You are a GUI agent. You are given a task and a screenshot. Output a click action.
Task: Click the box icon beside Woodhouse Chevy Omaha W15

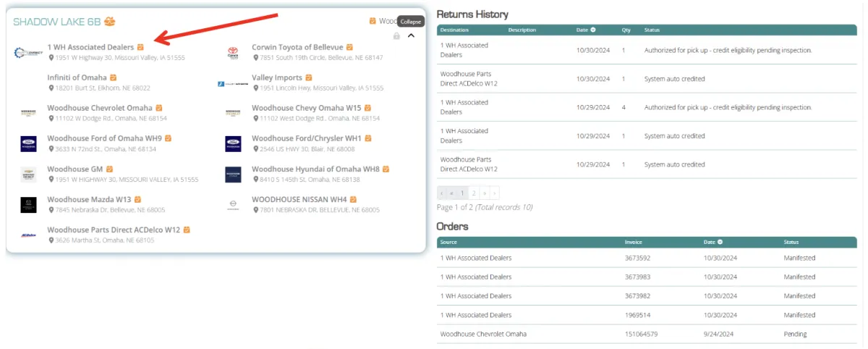[x=367, y=108]
